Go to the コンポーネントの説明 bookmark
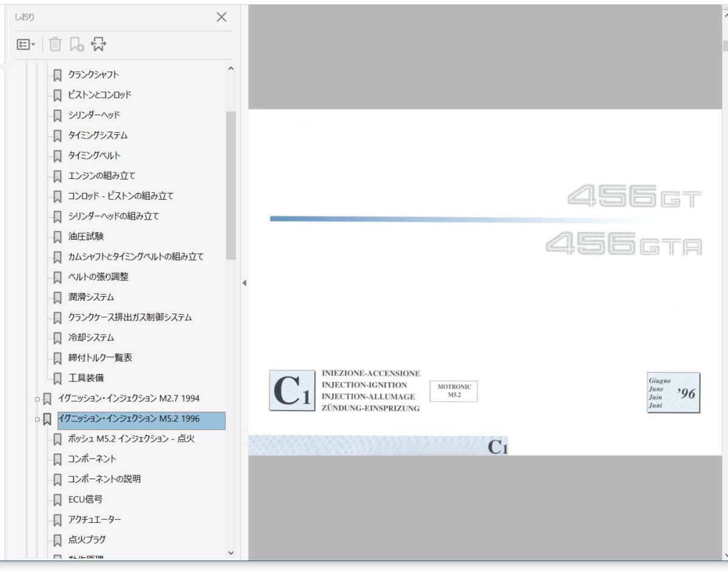 [104, 479]
